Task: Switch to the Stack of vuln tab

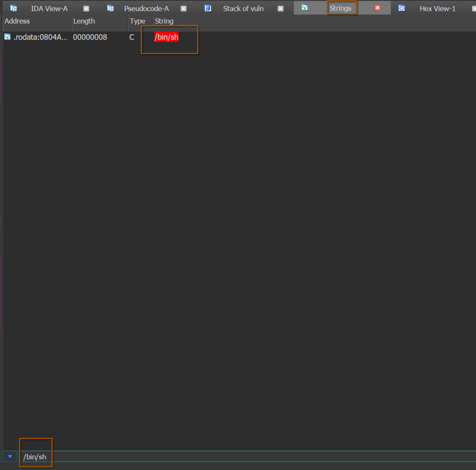Action: (x=243, y=8)
